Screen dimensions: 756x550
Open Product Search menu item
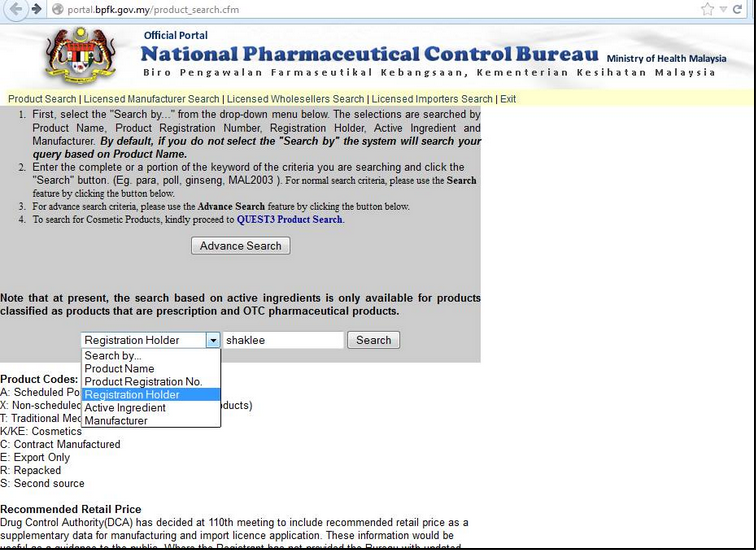tap(42, 99)
